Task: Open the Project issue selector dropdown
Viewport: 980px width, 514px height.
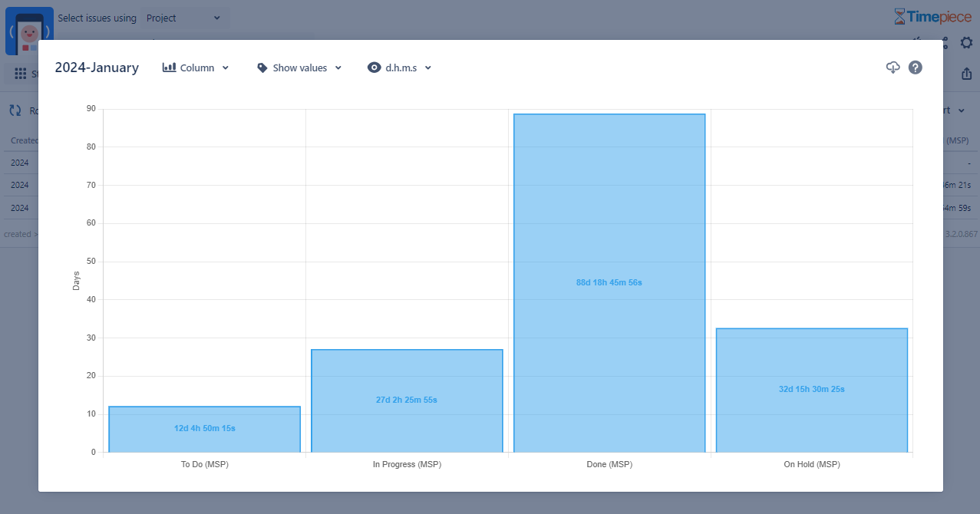Action: pos(183,18)
